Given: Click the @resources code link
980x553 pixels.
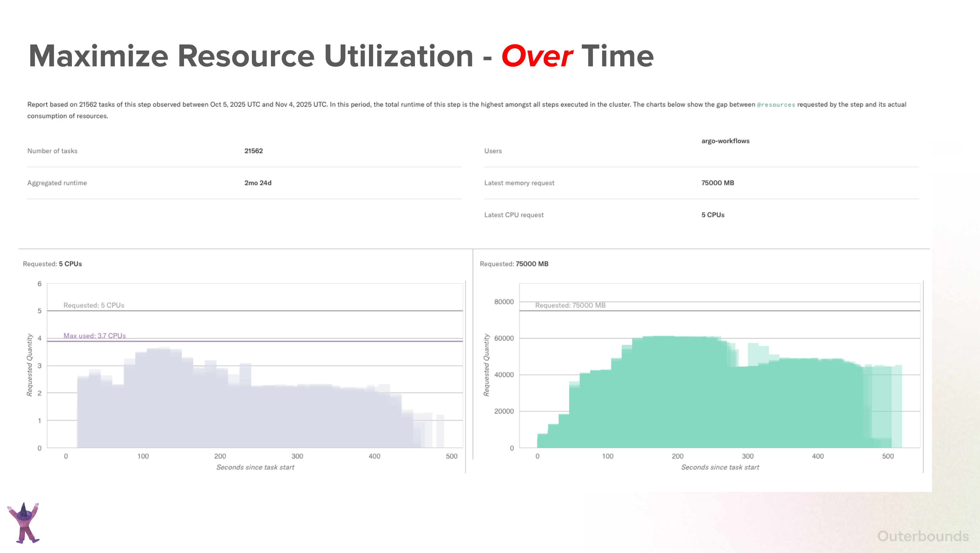Looking at the screenshot, I should point(776,104).
